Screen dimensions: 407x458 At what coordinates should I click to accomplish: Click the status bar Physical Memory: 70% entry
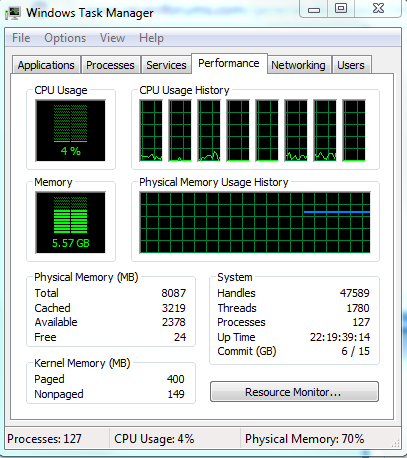tap(305, 439)
